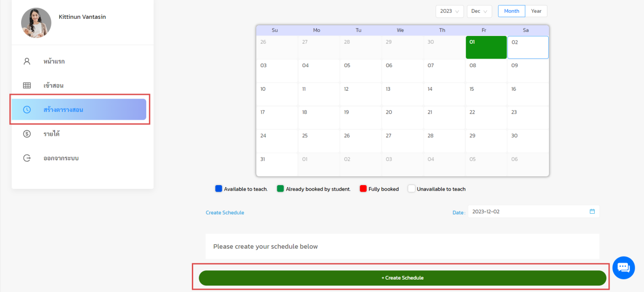The image size is (644, 292).
Task: Expand the 2023 year dropdown
Action: click(x=449, y=11)
